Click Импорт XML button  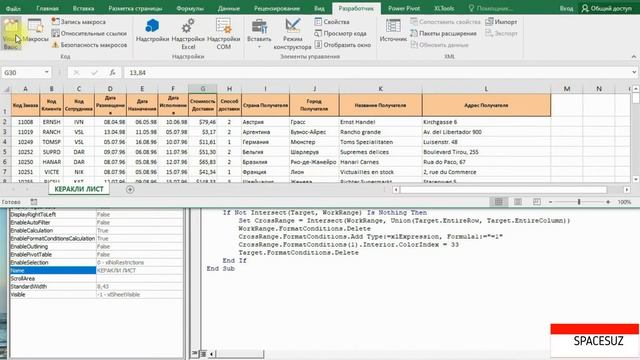point(501,22)
